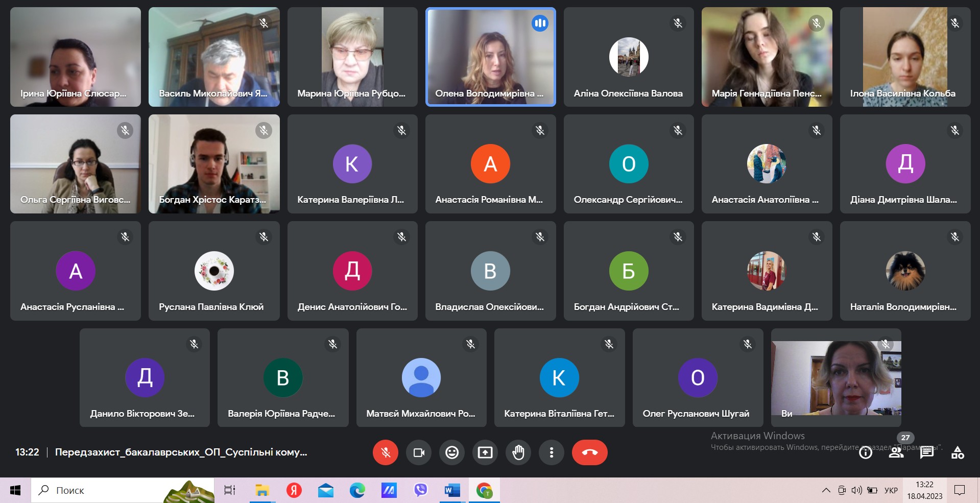Show the participants list panel
This screenshot has height=503, width=980.
(x=896, y=452)
